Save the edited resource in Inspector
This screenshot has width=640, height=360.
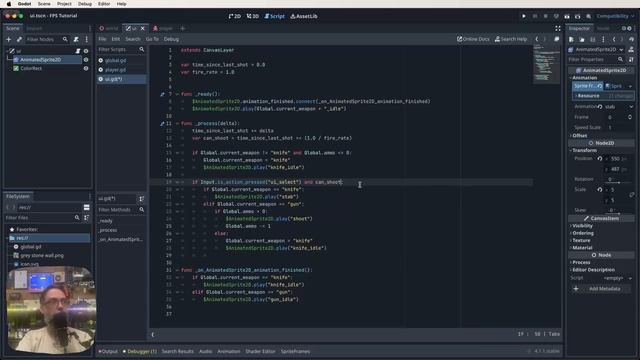coord(593,39)
